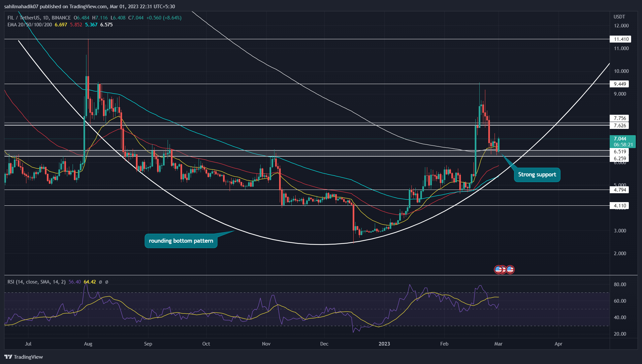Click the 11.410 horizontal line price tag
Screen dimensions: 642x364
(621, 39)
